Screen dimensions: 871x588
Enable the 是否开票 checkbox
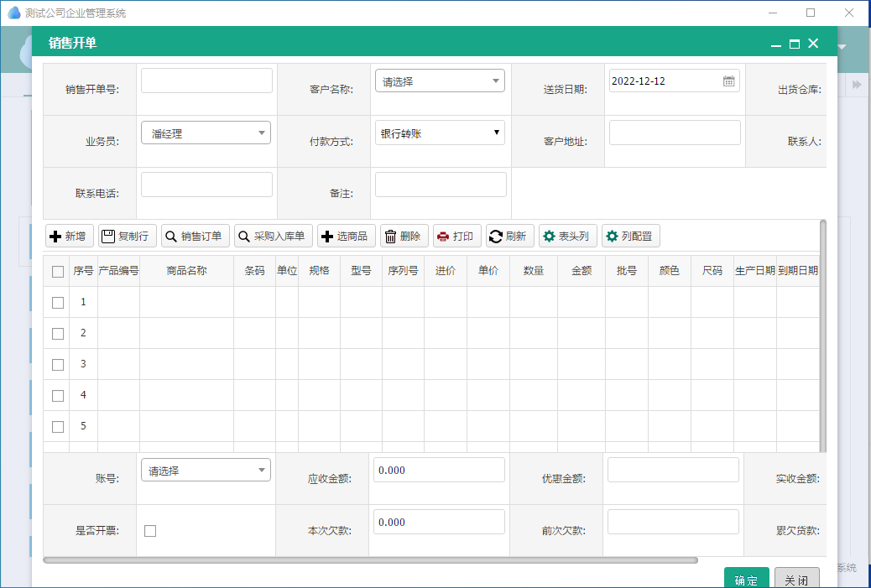coord(150,531)
